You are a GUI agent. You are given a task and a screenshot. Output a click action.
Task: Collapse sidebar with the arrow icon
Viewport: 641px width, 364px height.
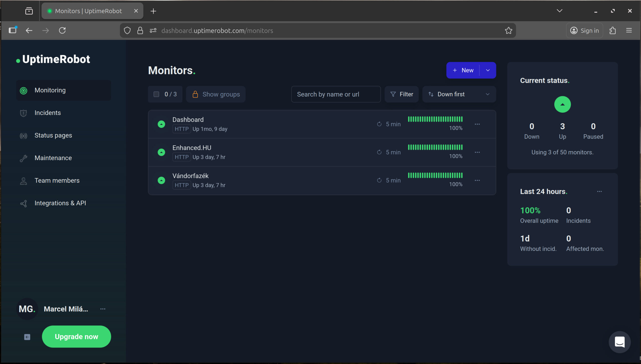27,337
